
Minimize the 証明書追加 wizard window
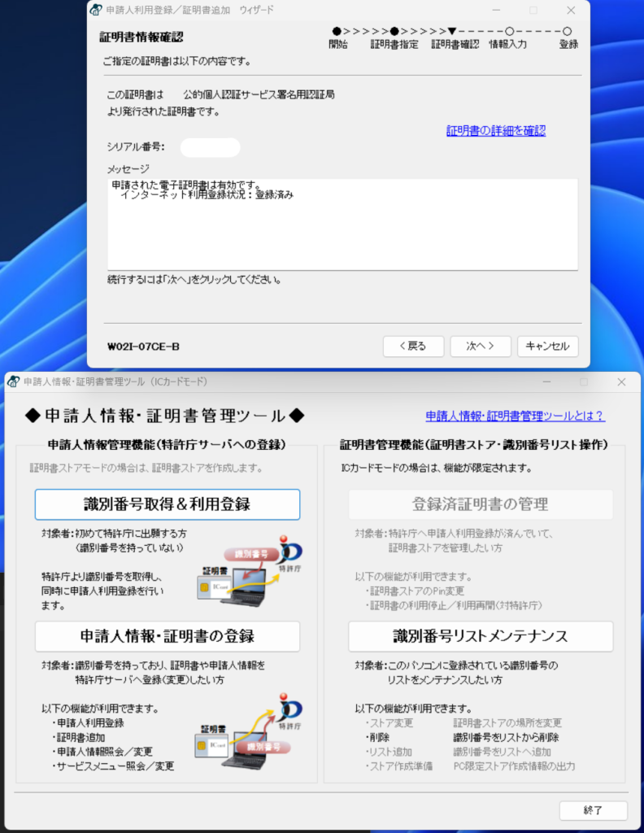point(495,11)
